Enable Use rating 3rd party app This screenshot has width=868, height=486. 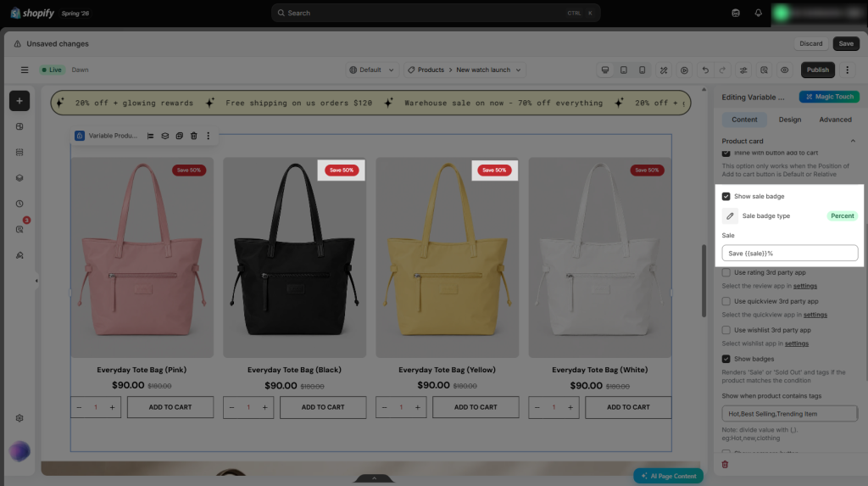[726, 272]
